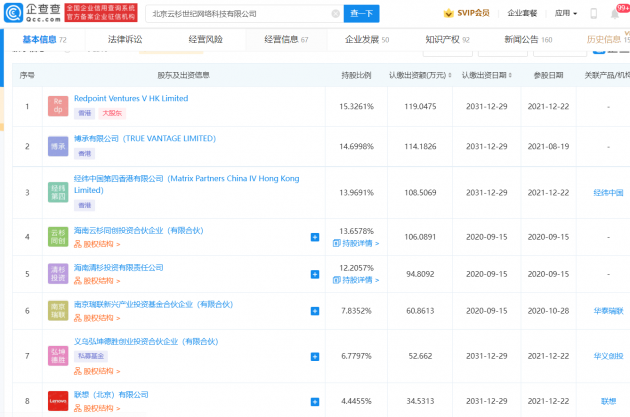Switch to 法律诉讼 tab
630x417 pixels.
125,39
